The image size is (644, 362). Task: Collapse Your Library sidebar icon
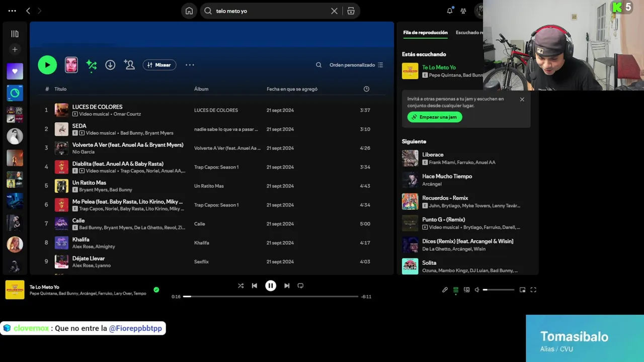click(15, 34)
